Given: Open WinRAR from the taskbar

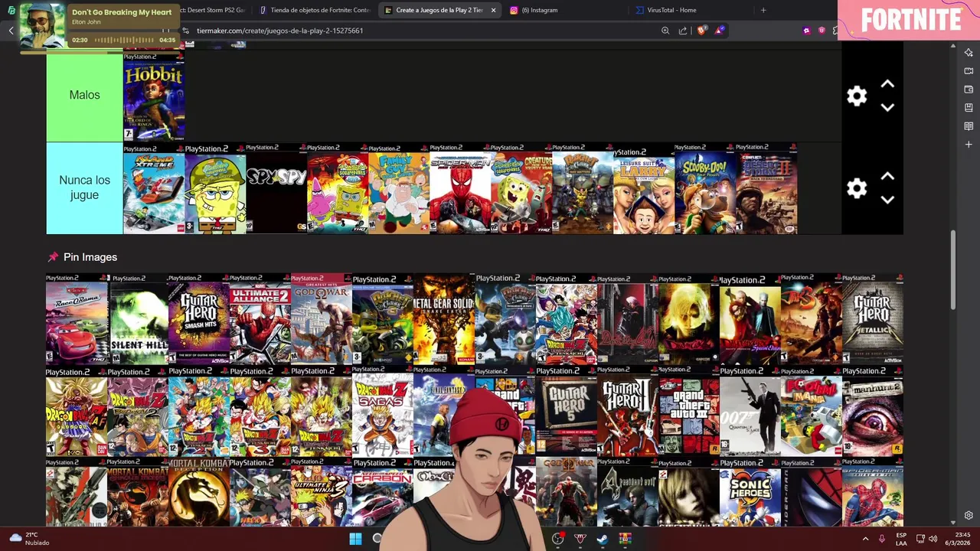Looking at the screenshot, I should pyautogui.click(x=625, y=539).
